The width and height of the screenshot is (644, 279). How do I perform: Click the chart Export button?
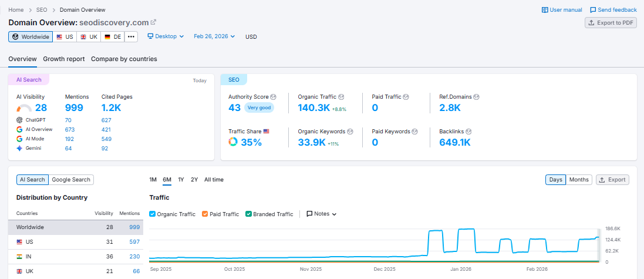[612, 180]
